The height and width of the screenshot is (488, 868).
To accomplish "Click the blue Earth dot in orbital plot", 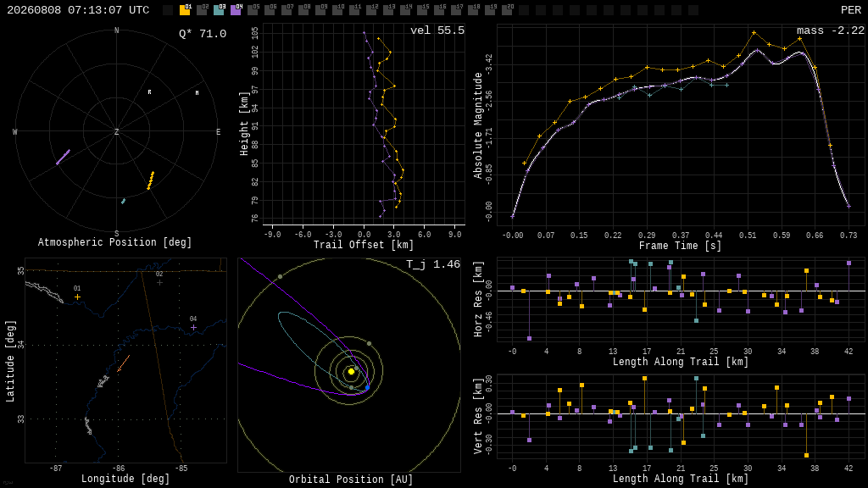I will [367, 388].
